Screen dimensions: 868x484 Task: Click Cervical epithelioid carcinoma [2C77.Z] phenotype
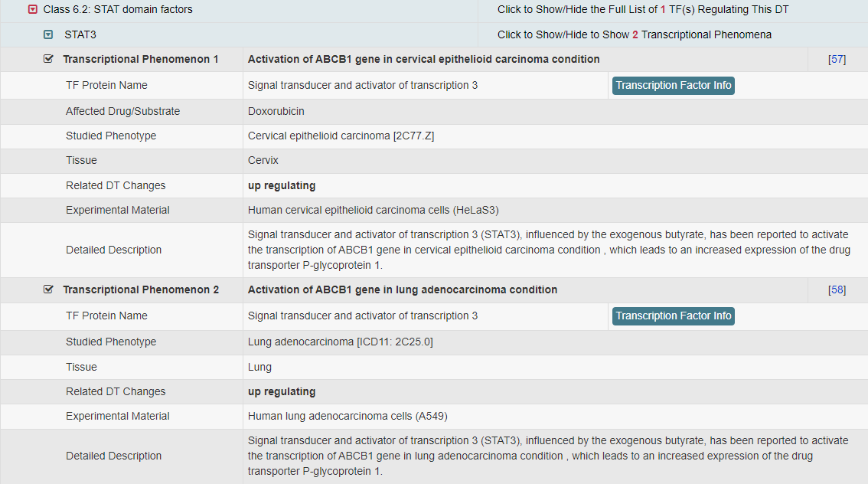click(x=341, y=136)
